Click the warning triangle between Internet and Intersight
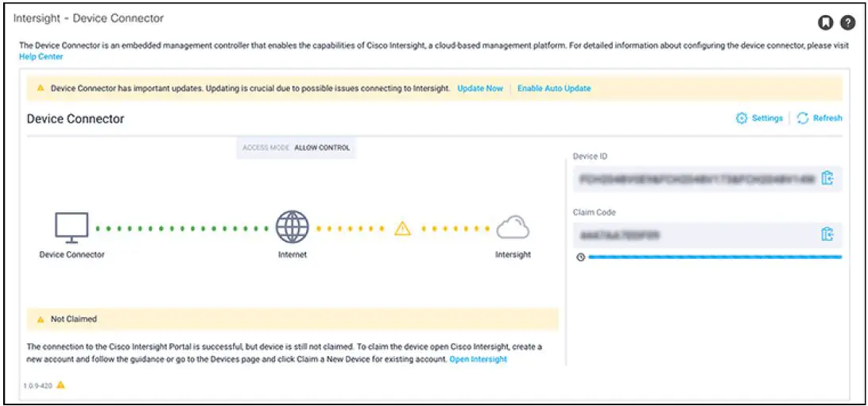This screenshot has width=868, height=406. pyautogui.click(x=402, y=228)
